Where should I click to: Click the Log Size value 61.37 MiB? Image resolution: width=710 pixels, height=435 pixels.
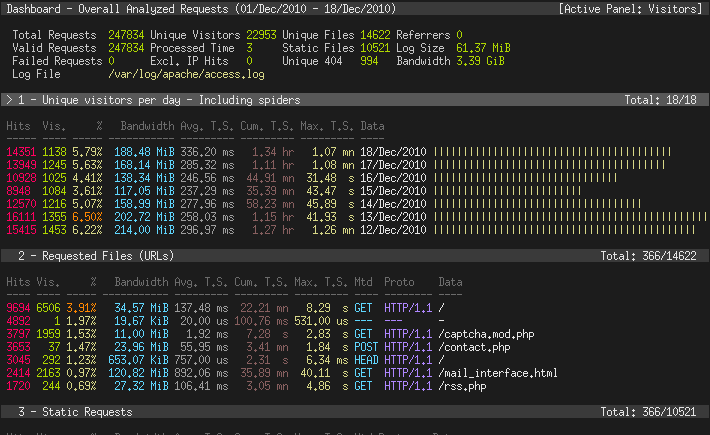coord(483,48)
